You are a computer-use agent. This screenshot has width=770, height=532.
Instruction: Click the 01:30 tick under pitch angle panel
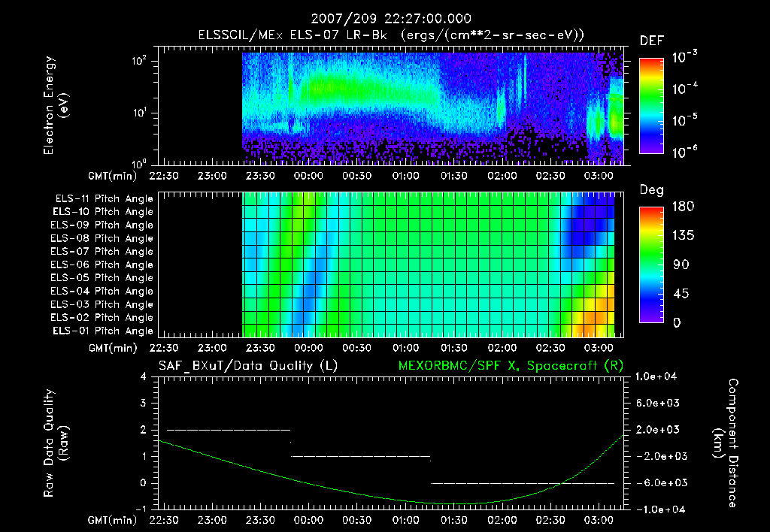(453, 348)
